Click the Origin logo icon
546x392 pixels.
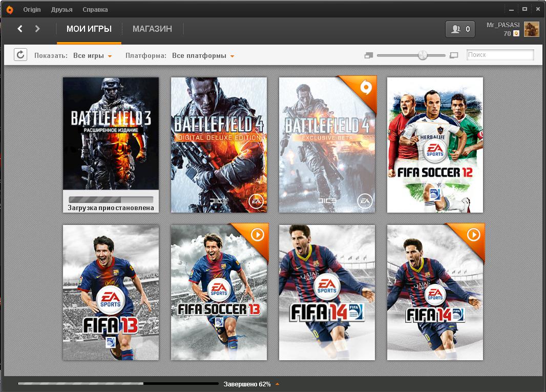pos(10,10)
